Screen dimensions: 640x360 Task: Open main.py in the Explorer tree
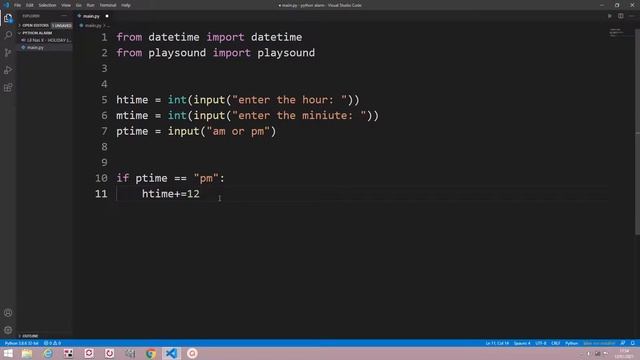click(35, 47)
